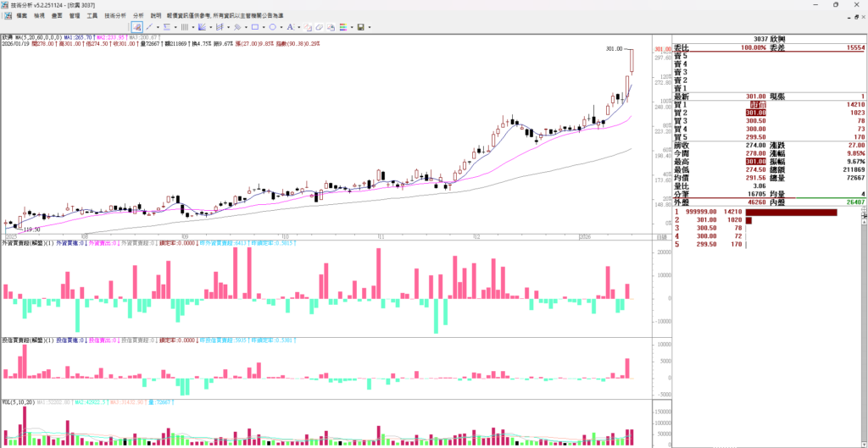Select the ellipse shape tool
Image resolution: width=868 pixels, height=448 pixels.
tap(272, 27)
